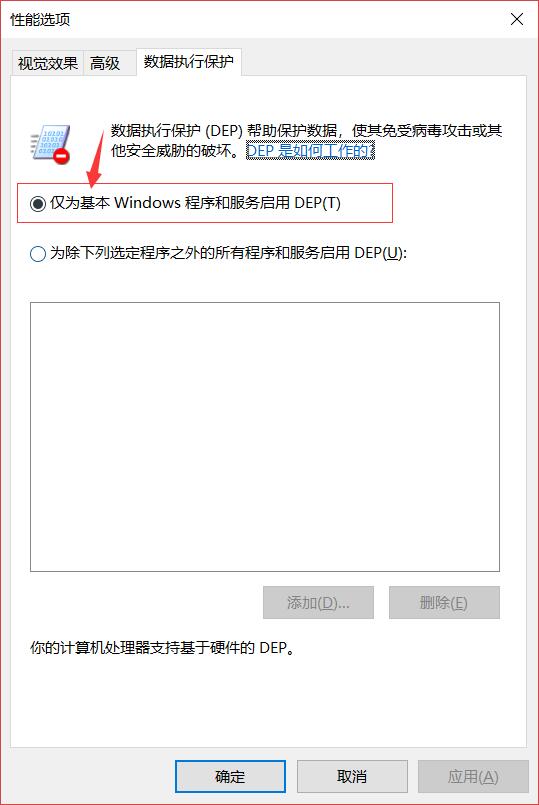Select the 数据执行保护 tab

coord(188,62)
